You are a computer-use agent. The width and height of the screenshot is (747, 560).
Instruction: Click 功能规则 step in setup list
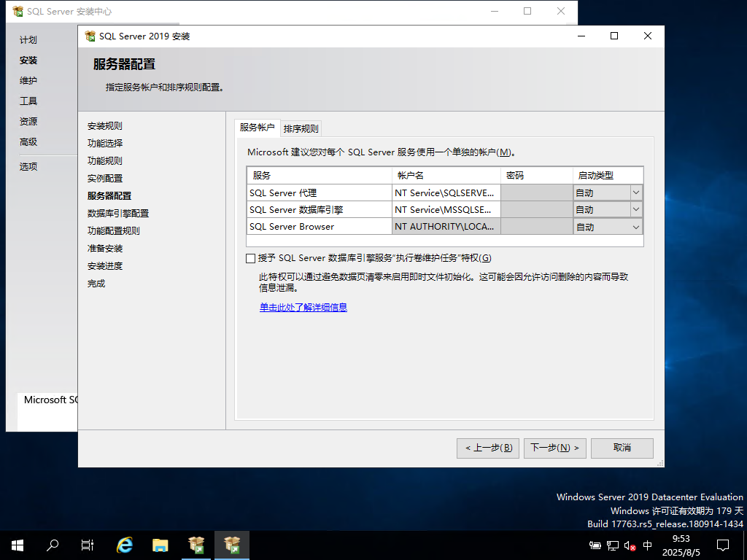[x=105, y=161]
